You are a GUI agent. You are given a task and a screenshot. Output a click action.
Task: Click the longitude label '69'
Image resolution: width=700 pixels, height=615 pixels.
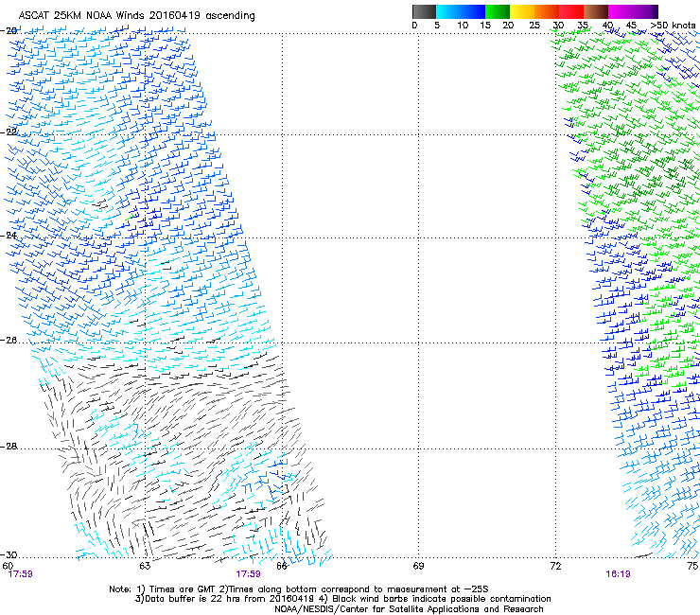pos(418,566)
